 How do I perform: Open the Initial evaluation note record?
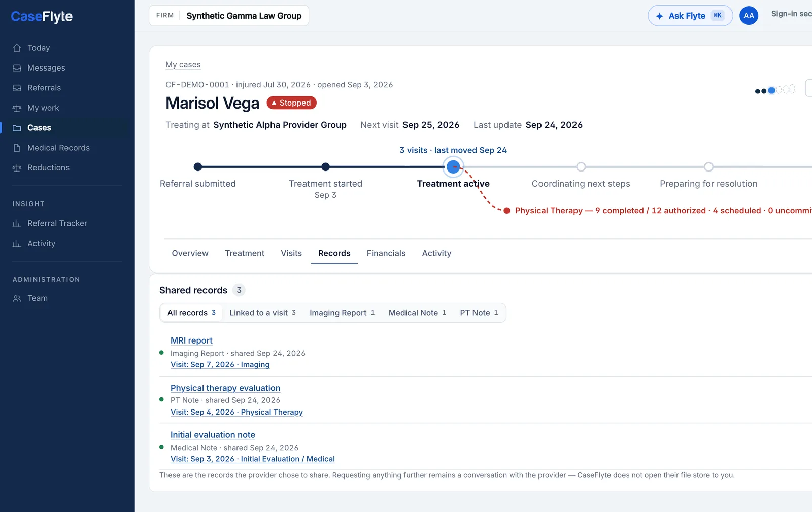[x=213, y=435]
